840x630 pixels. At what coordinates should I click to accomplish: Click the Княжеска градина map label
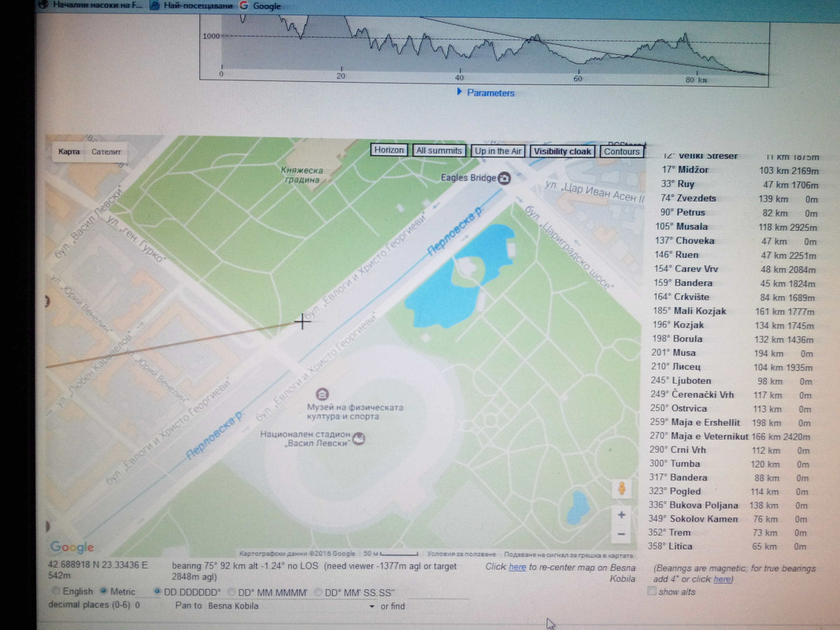302,175
